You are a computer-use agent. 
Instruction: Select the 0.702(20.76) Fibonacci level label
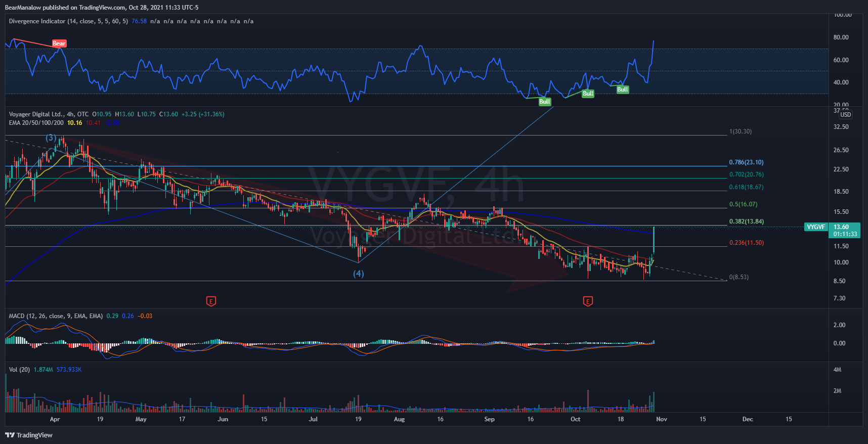[746, 174]
